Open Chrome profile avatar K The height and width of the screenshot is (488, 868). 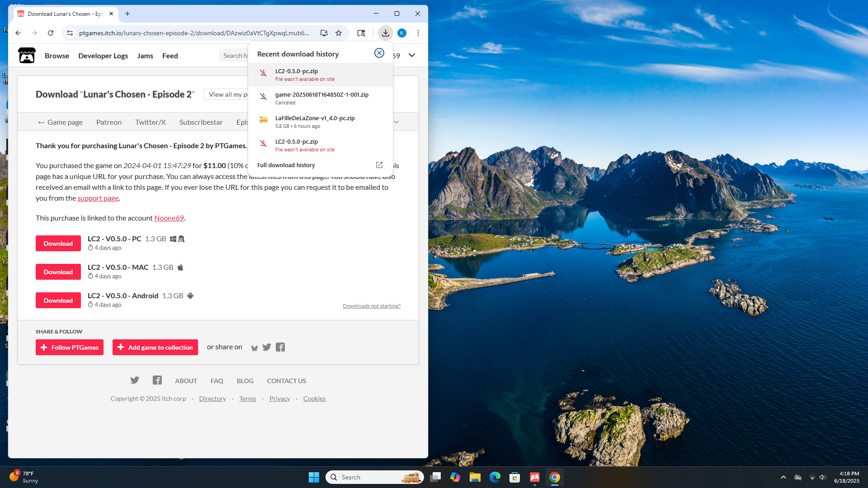pos(401,33)
